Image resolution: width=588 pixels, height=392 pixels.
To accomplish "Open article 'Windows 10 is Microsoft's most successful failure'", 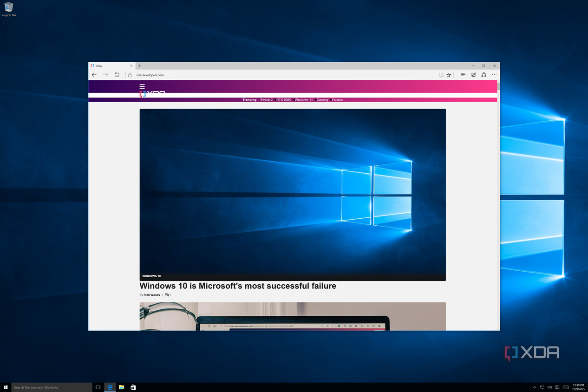I will (x=238, y=286).
